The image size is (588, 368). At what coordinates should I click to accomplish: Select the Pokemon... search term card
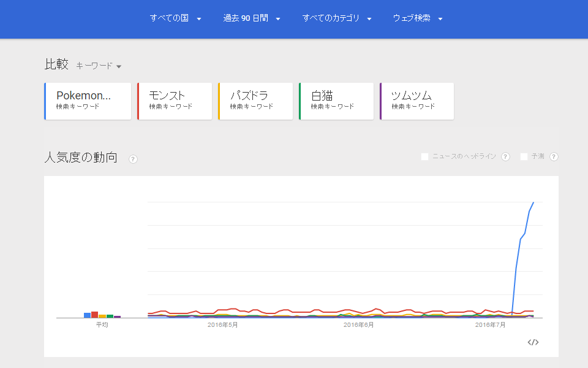click(88, 101)
